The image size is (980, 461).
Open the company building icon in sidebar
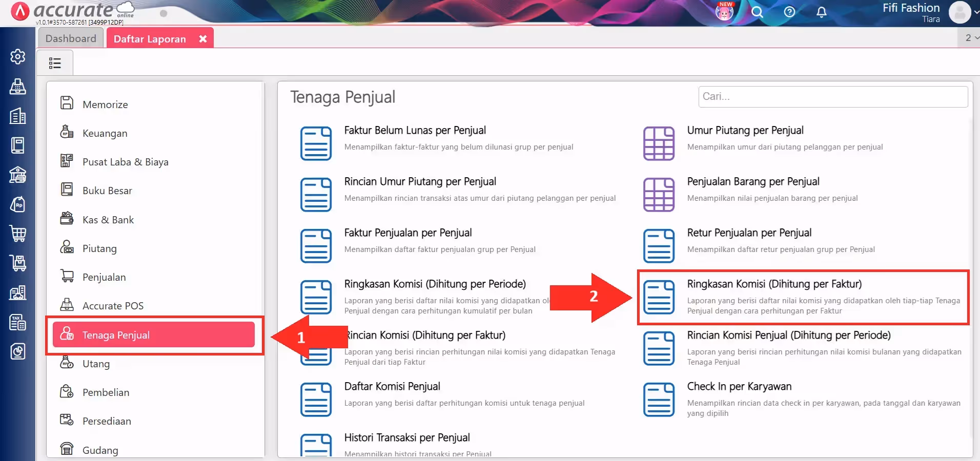pos(18,116)
